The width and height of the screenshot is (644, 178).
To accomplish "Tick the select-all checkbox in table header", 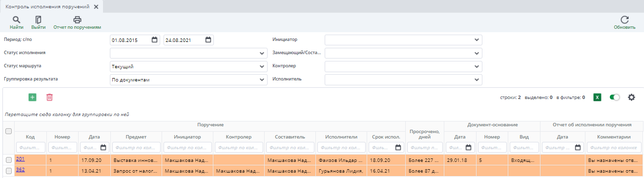I will (x=8, y=131).
